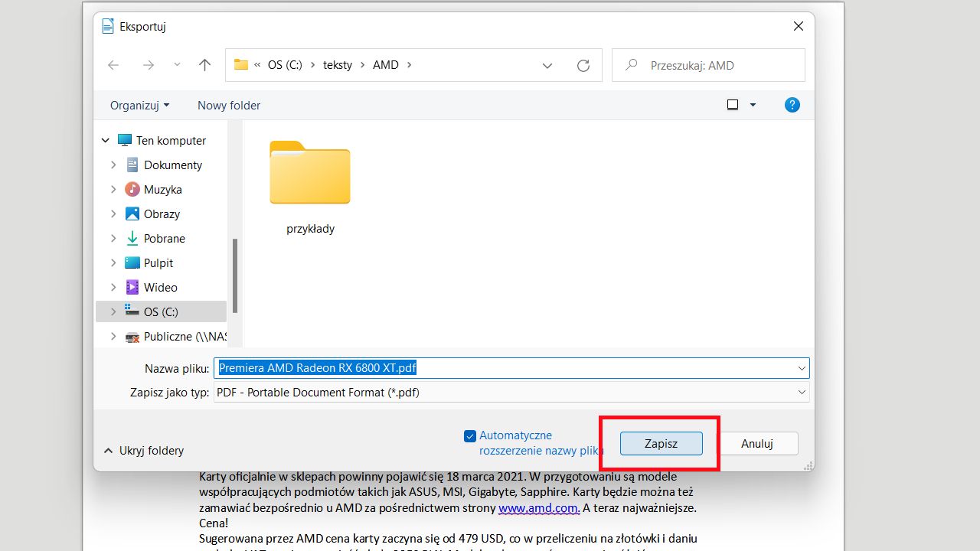Click the folder icon in the address bar
The height and width of the screenshot is (551, 980).
coord(240,65)
